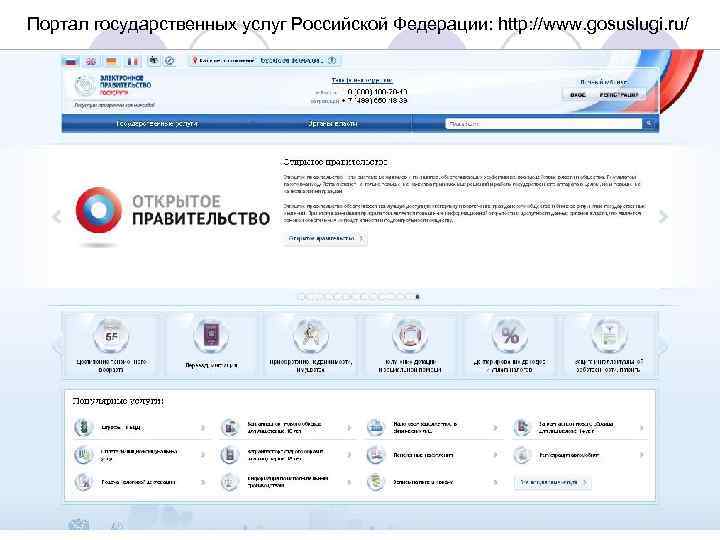Open the pension age 55 category icon
720x540 pixels.
point(111,337)
